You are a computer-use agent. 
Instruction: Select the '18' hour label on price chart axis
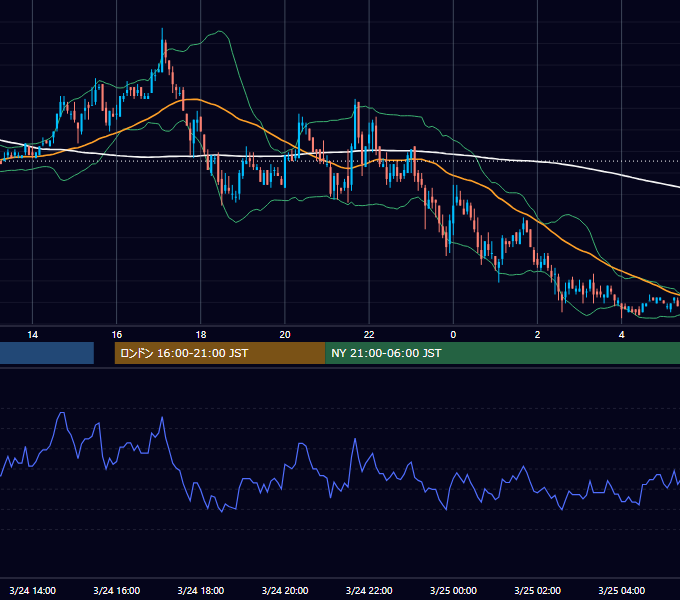point(201,335)
